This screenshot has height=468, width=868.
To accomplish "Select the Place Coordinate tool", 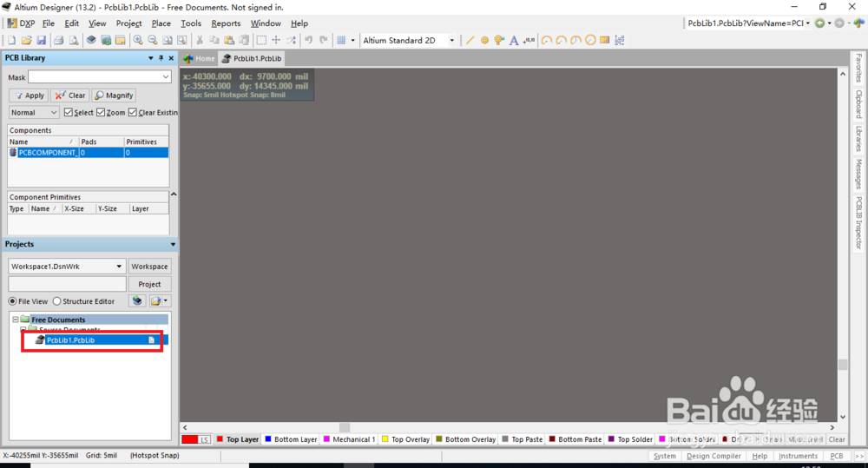I will (x=529, y=40).
